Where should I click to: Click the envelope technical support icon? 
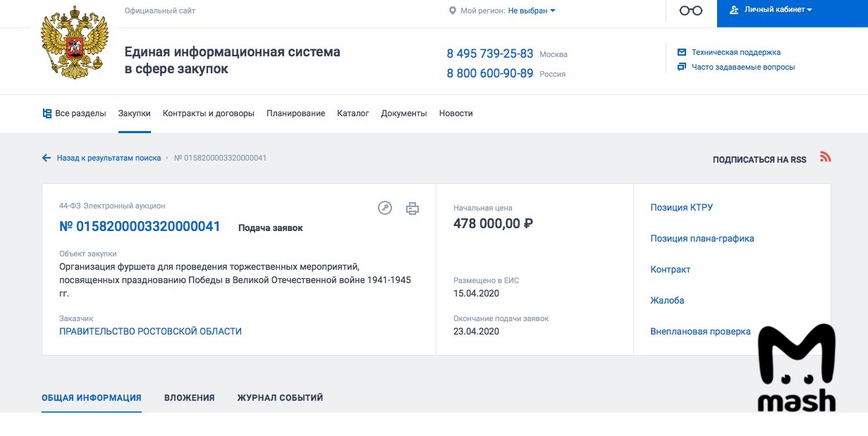click(682, 52)
